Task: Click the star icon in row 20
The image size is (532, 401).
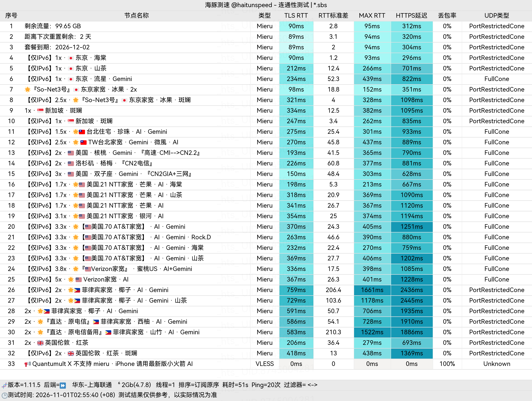Action: click(x=76, y=227)
